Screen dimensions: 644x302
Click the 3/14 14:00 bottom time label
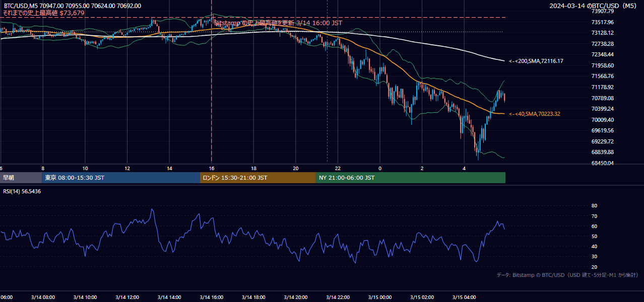(x=169, y=297)
